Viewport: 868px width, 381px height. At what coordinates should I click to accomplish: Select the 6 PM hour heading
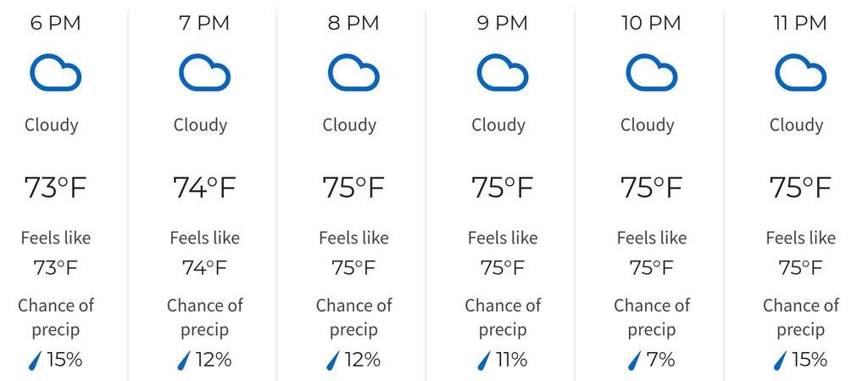tap(55, 23)
